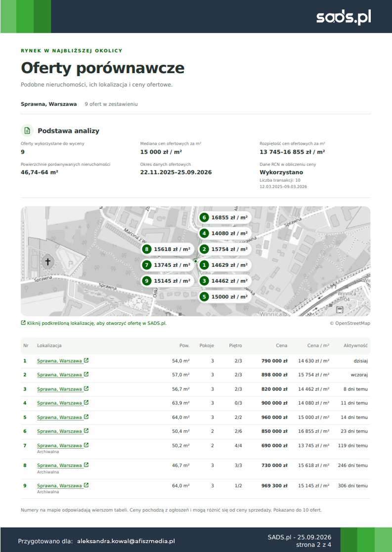Screen dimensions: 392x552
Task: Click the 16 855 zł / m² table cell
Action: [x=314, y=431]
